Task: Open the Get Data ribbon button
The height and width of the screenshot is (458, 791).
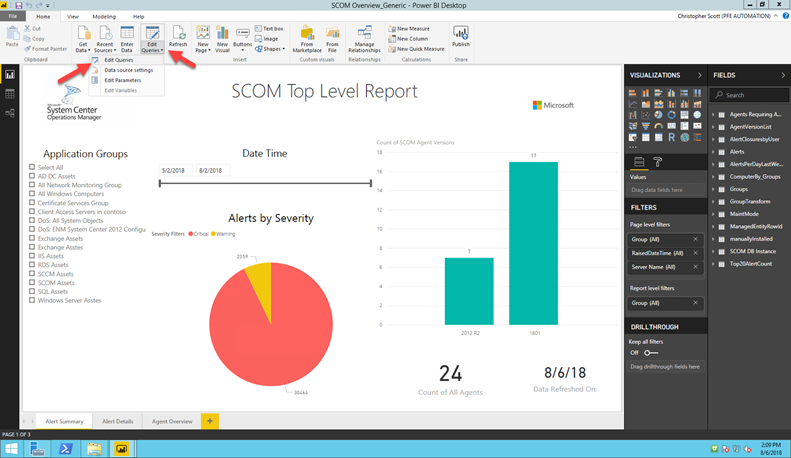Action: point(83,39)
